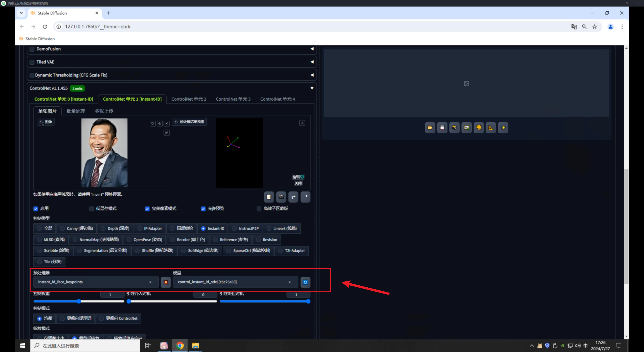Click the brush pen icon beside the input image

[x=167, y=133]
